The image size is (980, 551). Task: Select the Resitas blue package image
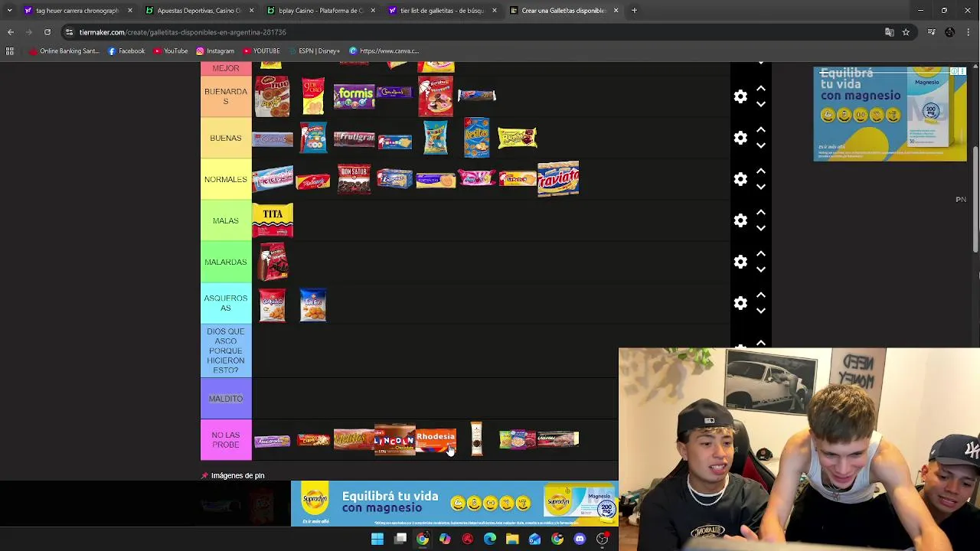pos(476,138)
